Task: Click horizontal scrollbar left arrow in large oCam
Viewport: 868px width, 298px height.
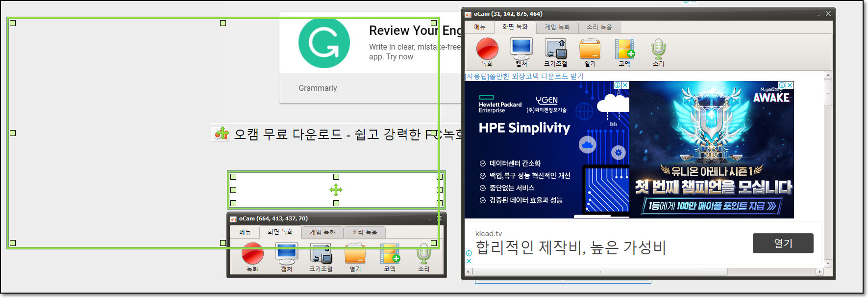Action: point(468,271)
